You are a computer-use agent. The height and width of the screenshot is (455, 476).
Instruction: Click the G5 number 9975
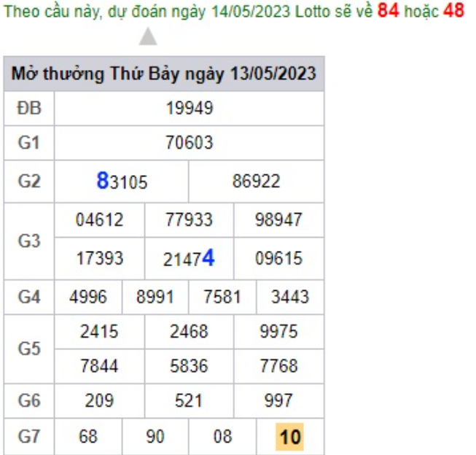[x=278, y=331]
